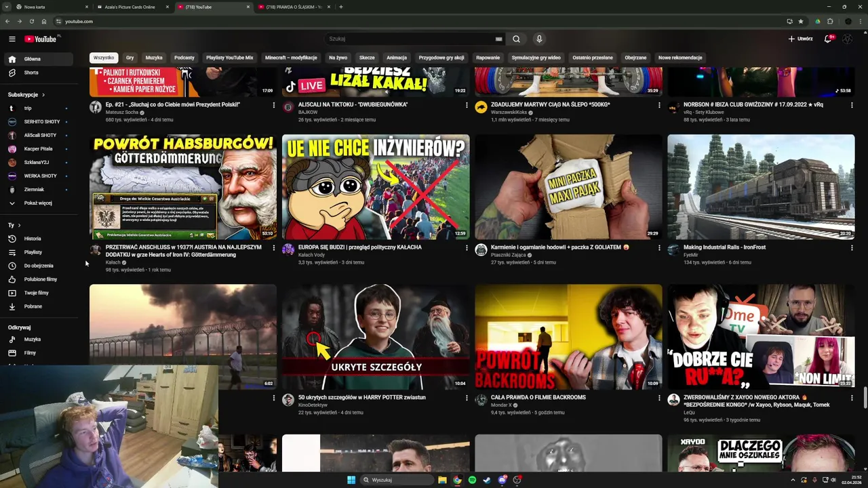Open KinoDetektyw channel avatar
Screen dimensions: 868x488
click(x=288, y=400)
